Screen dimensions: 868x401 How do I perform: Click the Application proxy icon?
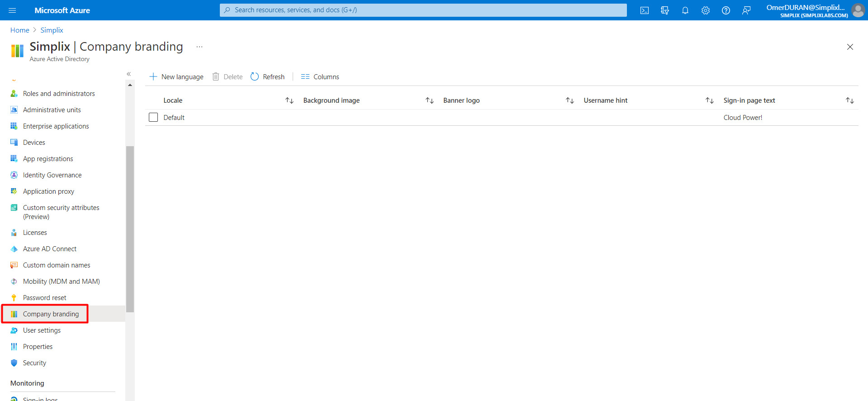click(14, 191)
